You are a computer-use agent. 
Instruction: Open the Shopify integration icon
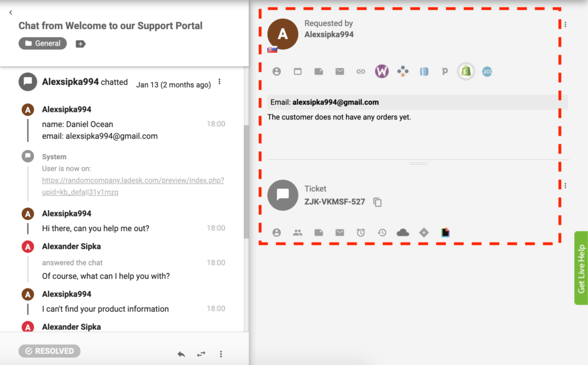point(466,71)
